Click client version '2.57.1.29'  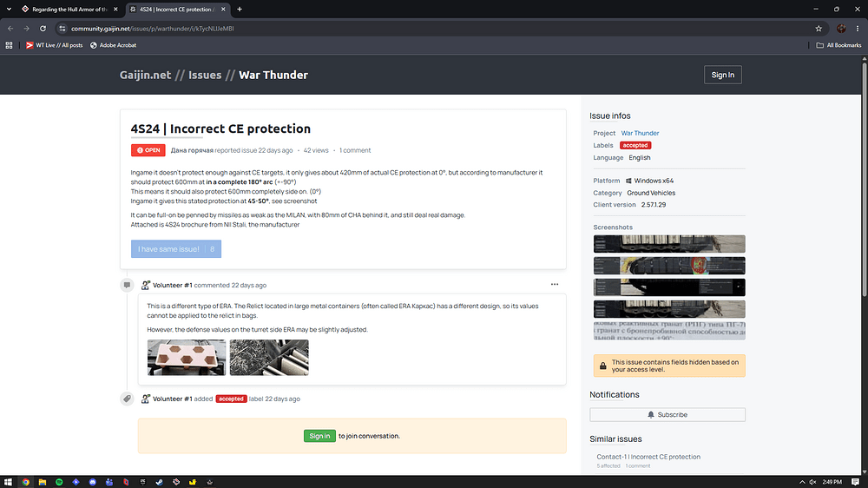point(654,204)
